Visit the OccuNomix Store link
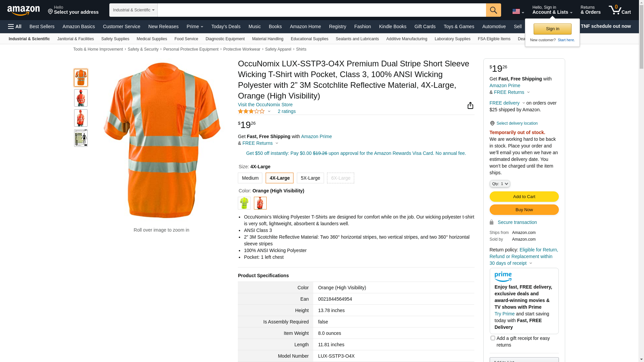Screen dimensions: 644x362 [265, 105]
